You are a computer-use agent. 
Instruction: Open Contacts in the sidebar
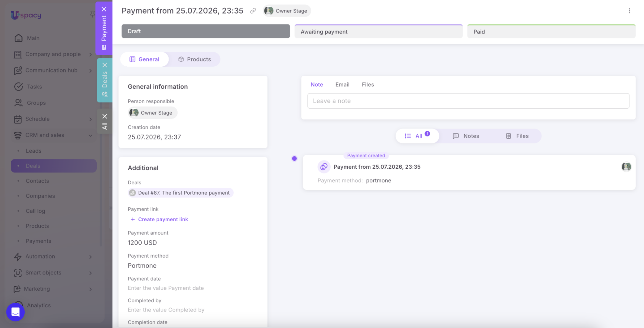(37, 181)
